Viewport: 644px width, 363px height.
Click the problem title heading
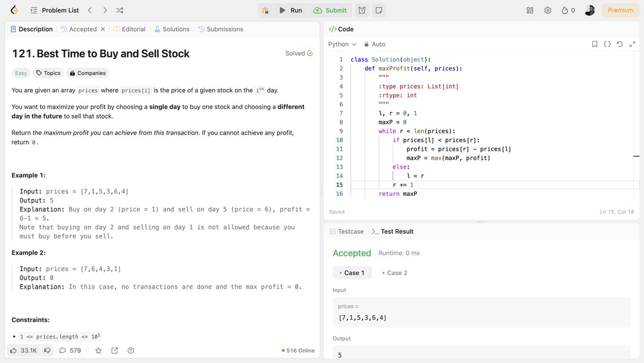coord(100,54)
